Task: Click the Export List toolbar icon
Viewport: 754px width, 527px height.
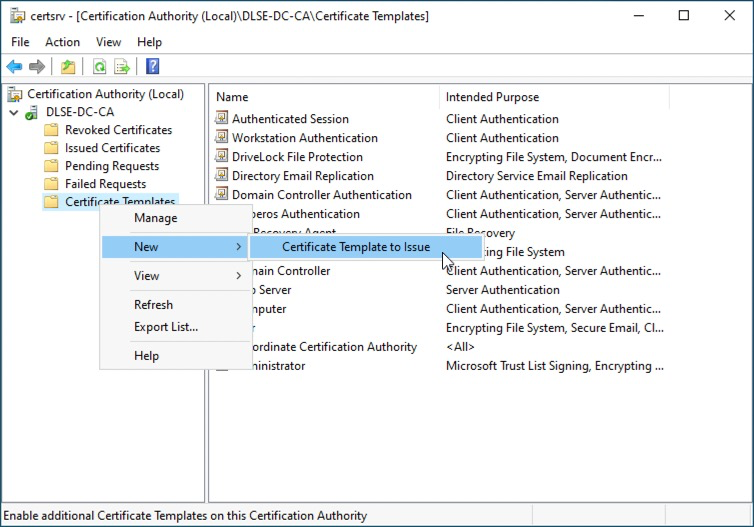Action: coord(122,67)
